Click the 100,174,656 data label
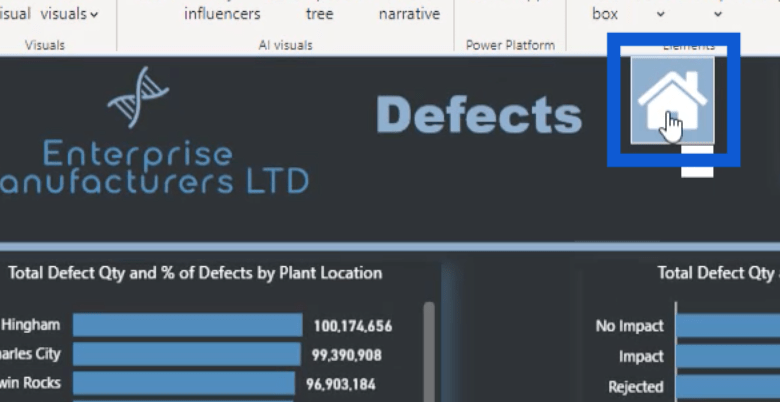 352,325
